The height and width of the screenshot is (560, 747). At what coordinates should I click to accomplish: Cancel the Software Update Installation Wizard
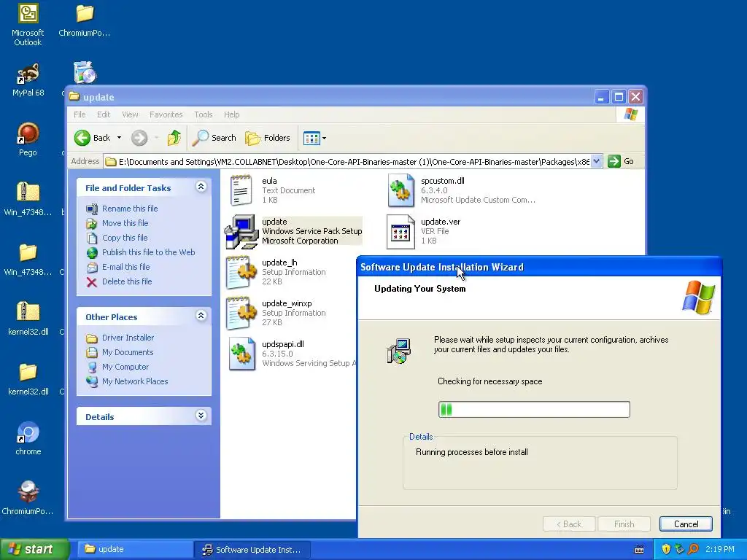click(686, 524)
